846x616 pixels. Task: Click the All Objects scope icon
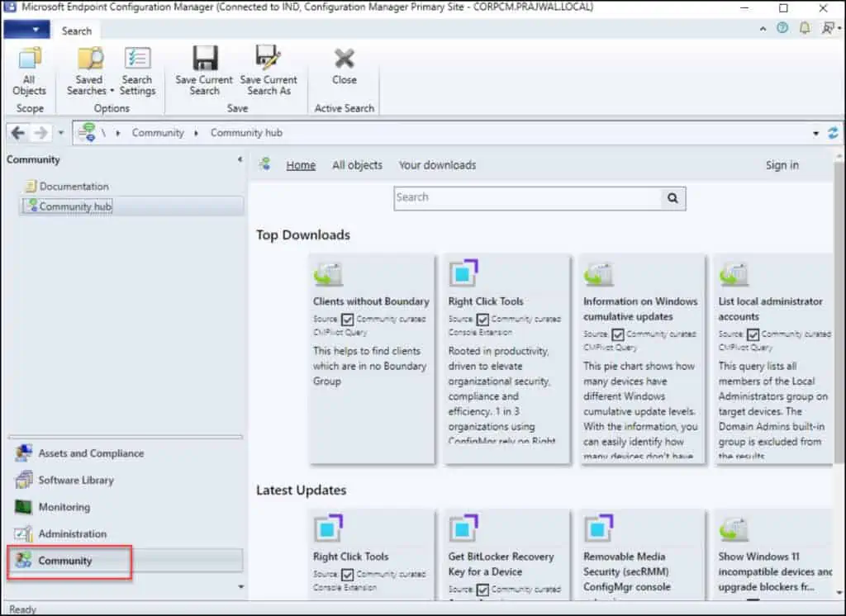pyautogui.click(x=29, y=72)
